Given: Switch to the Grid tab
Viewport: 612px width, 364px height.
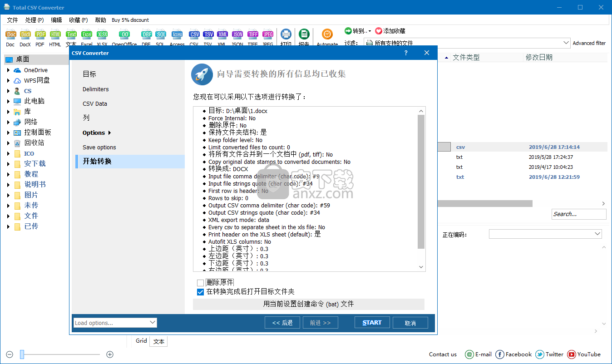Looking at the screenshot, I should pos(141,341).
